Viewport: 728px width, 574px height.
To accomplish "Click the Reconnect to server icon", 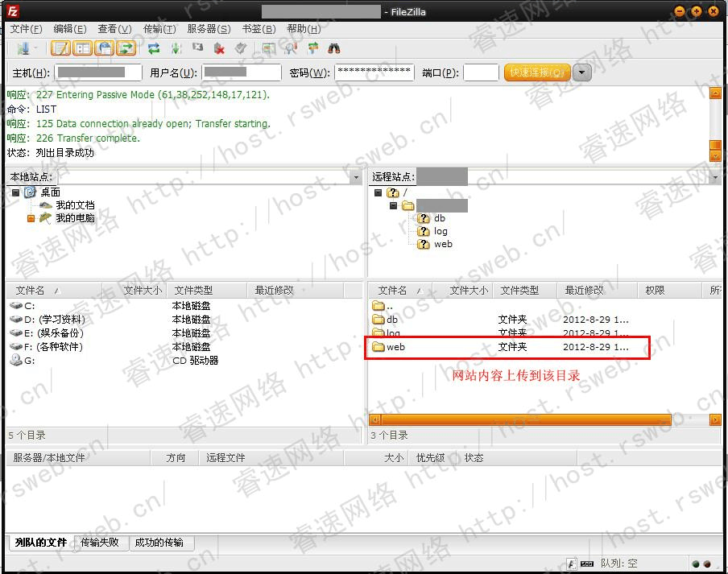I will point(240,48).
